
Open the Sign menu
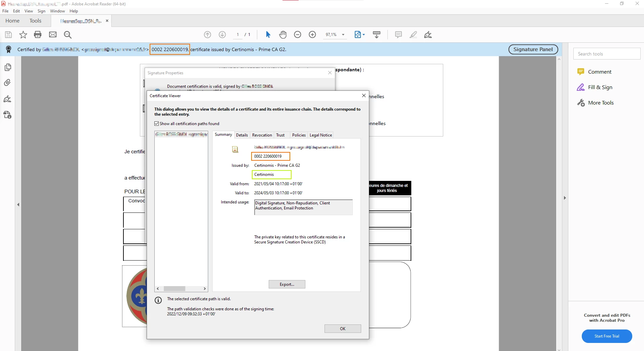pyautogui.click(x=41, y=11)
